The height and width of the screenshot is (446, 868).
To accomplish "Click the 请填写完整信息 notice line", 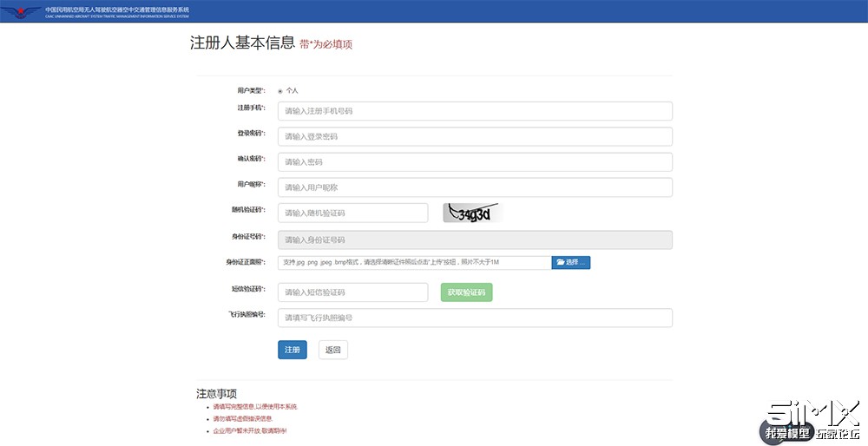I will coord(255,407).
